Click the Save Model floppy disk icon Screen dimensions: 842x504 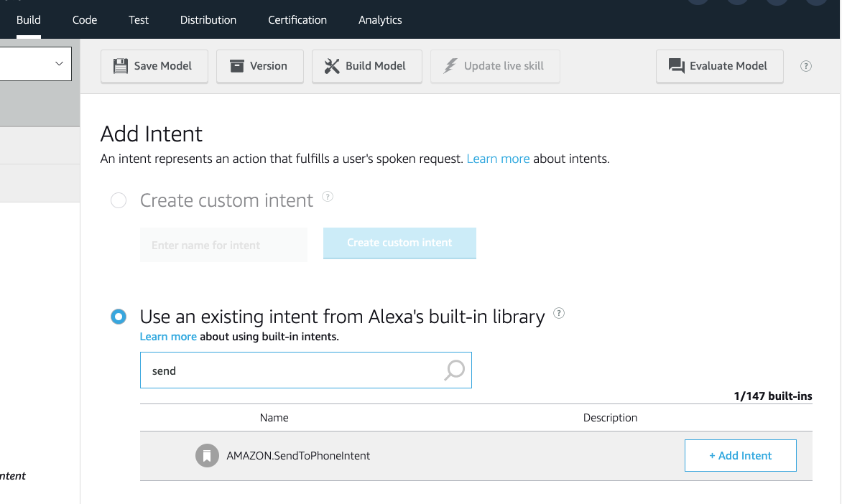pos(120,66)
